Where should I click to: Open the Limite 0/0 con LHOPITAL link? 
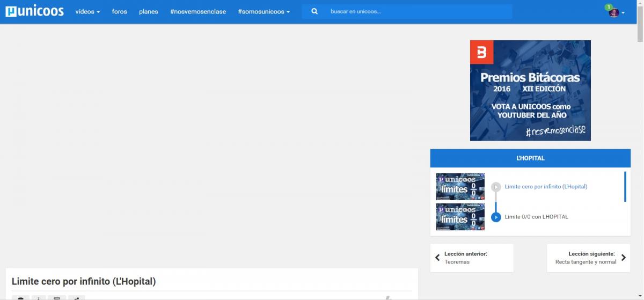536,217
